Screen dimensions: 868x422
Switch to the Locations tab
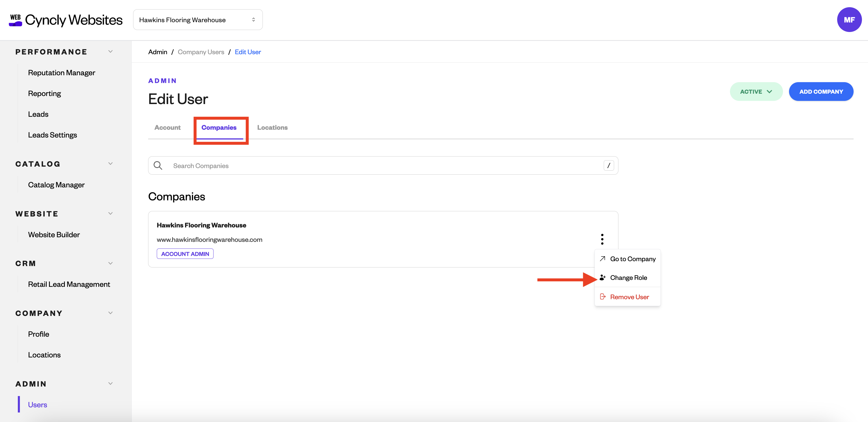[272, 127]
